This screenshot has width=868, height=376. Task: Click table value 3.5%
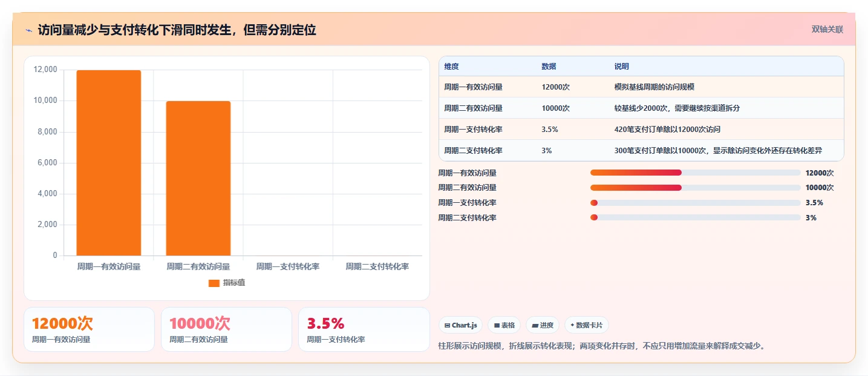[x=549, y=130]
